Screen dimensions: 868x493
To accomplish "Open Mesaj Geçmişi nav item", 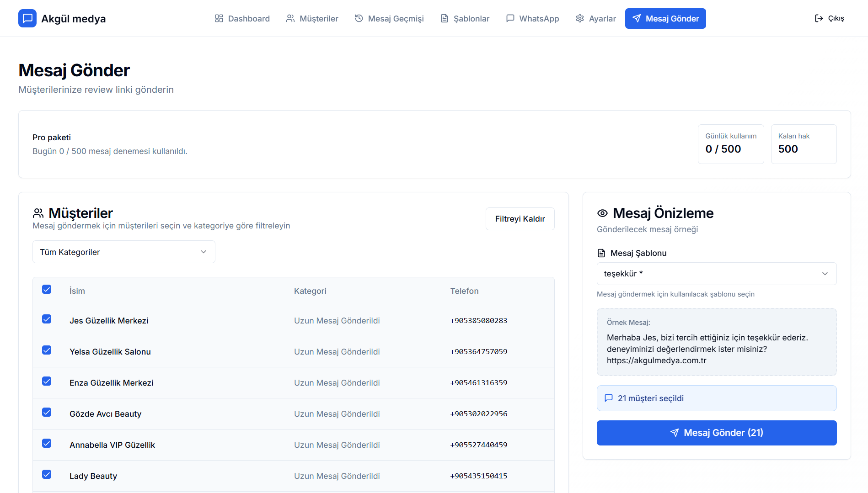I will click(390, 18).
